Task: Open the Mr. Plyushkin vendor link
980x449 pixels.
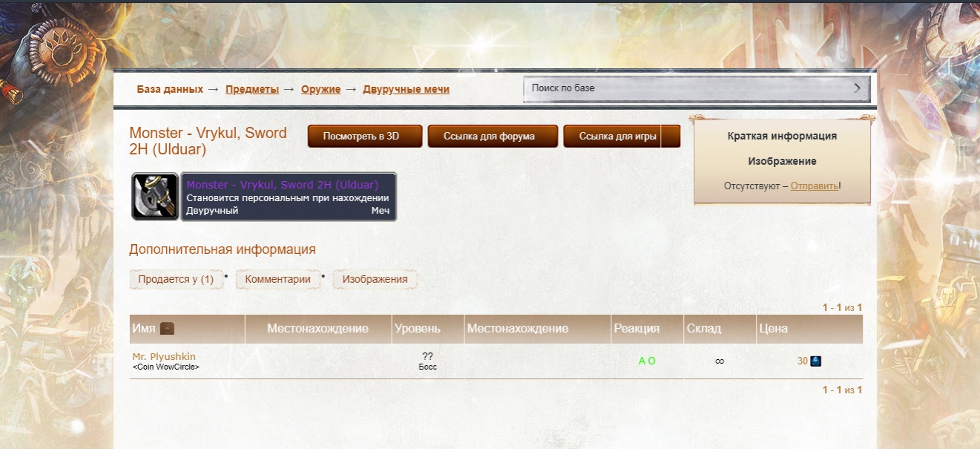Action: pyautogui.click(x=164, y=357)
